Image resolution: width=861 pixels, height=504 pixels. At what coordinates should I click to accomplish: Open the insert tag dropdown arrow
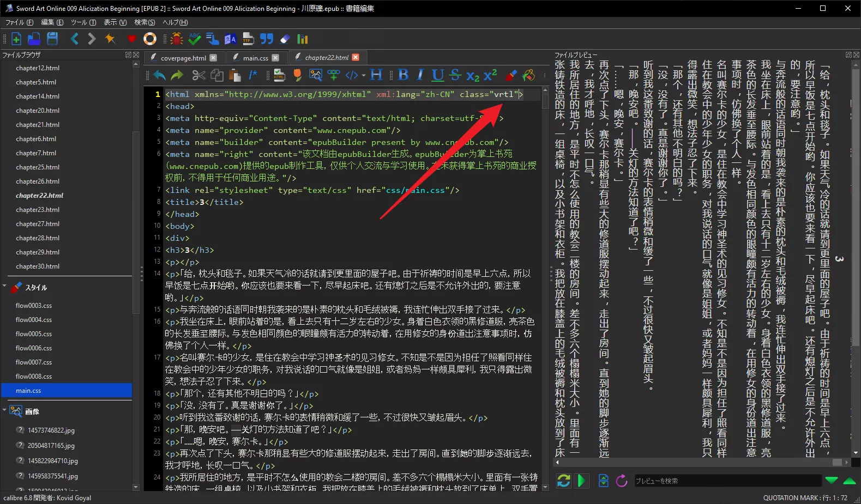(x=363, y=75)
